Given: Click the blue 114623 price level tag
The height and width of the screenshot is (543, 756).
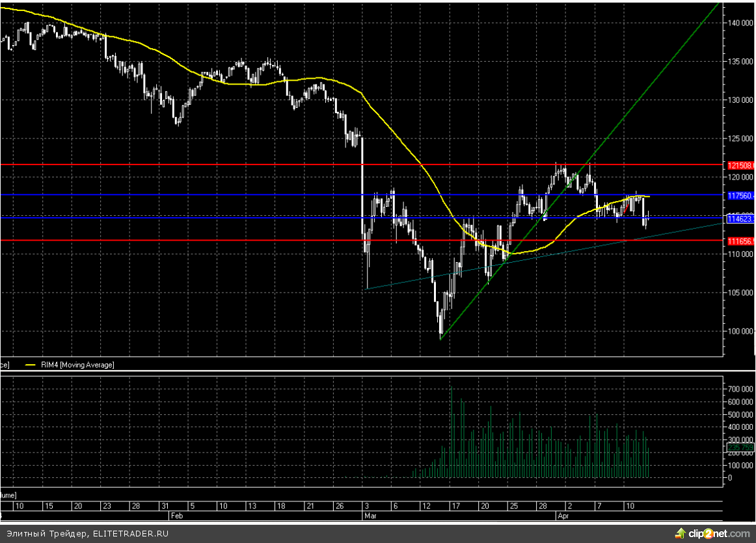Looking at the screenshot, I should (x=740, y=219).
